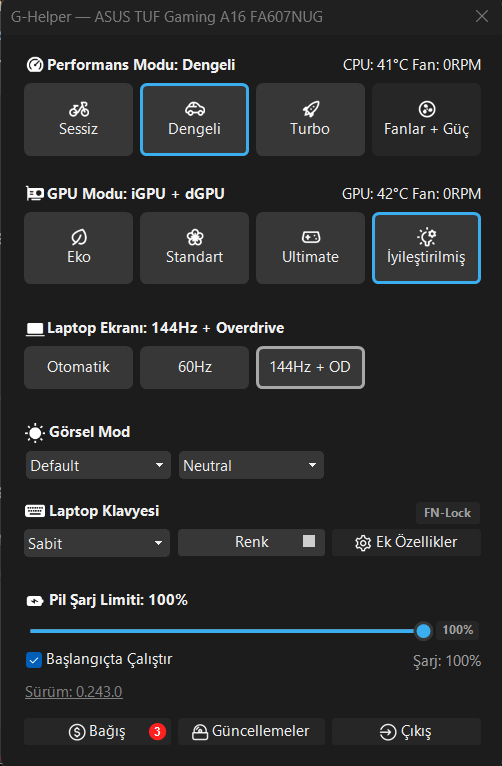Click the Pil Şarj Limiti: 100% heading
502x766 pixels.
pyautogui.click(x=118, y=600)
